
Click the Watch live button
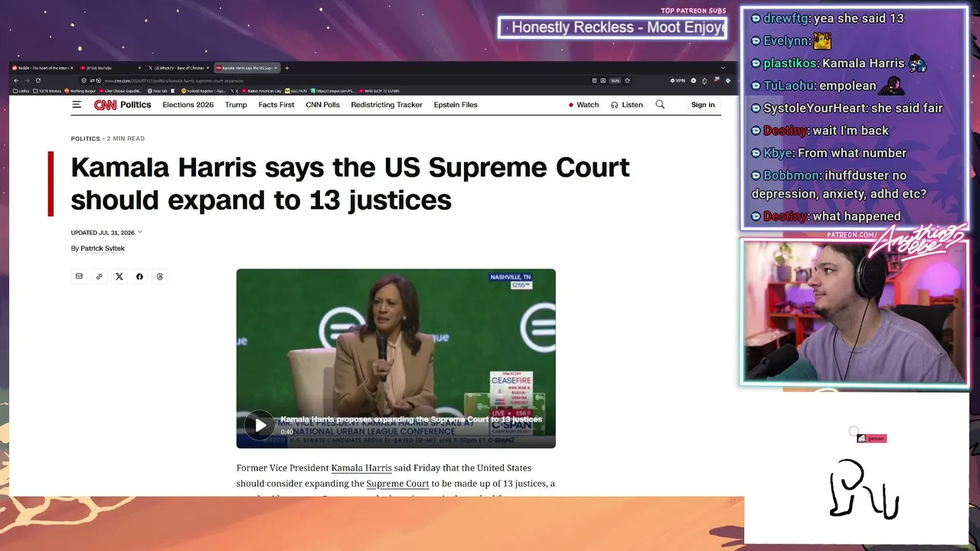point(583,105)
